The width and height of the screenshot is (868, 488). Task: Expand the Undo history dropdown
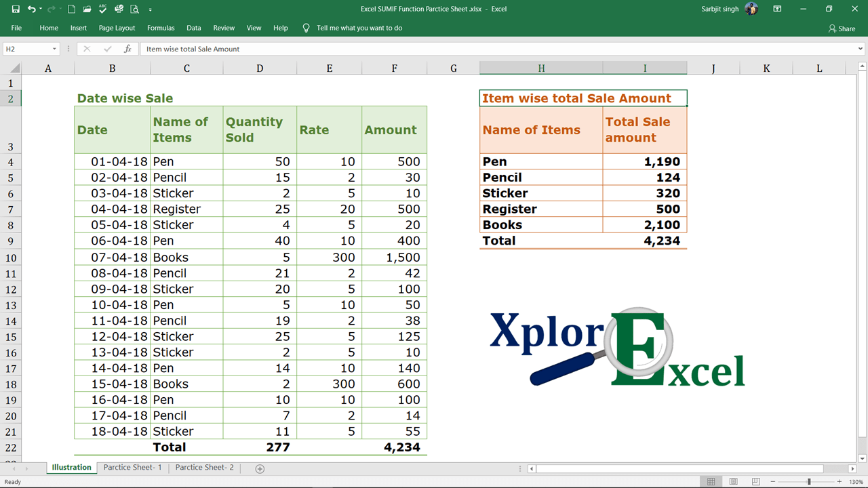(41, 9)
